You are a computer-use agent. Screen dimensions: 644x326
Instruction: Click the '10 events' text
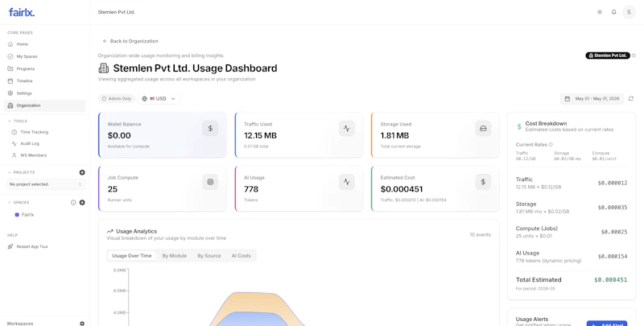(x=480, y=235)
